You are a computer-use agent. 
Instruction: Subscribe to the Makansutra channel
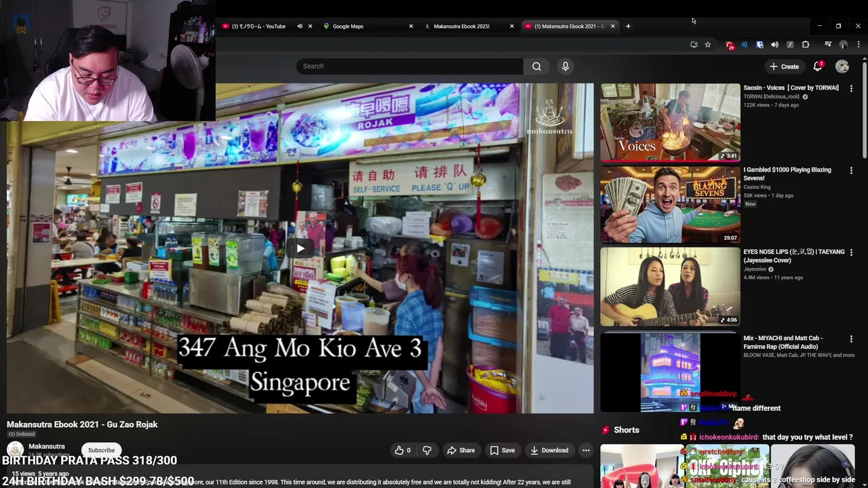point(102,450)
